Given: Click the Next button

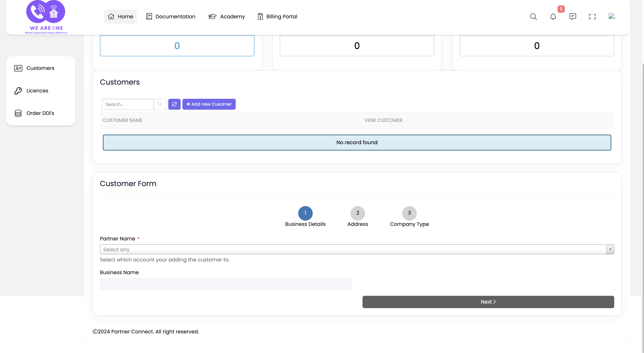Looking at the screenshot, I should point(488,302).
